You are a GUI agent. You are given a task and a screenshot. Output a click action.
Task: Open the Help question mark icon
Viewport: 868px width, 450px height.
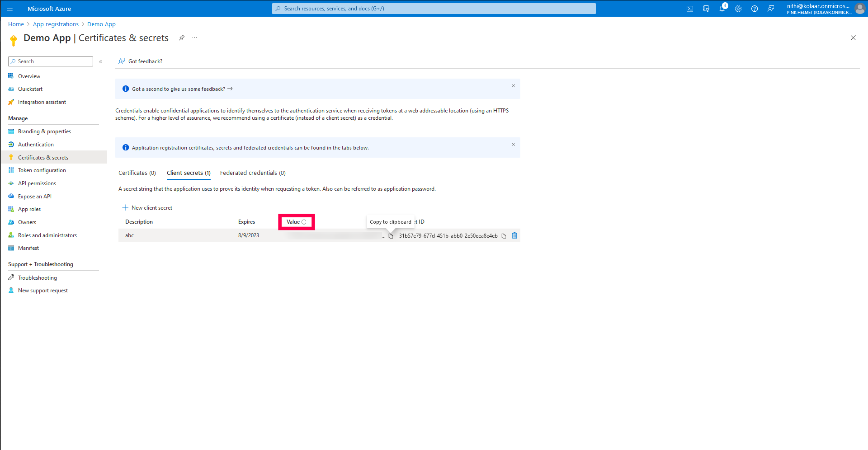[x=754, y=8]
